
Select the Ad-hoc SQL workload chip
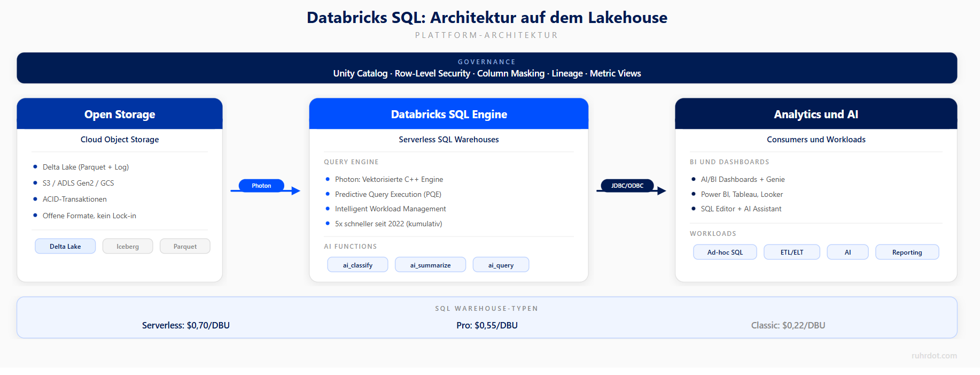[725, 252]
